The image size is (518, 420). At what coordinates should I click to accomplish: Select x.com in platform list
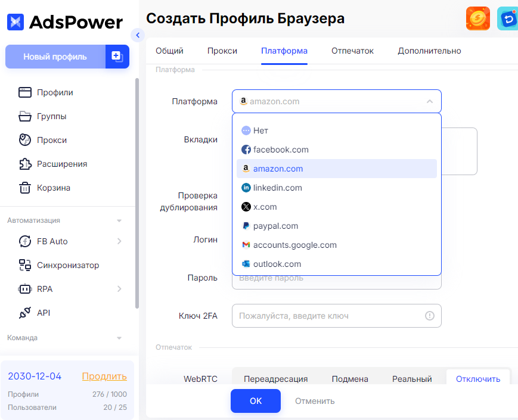(337, 207)
